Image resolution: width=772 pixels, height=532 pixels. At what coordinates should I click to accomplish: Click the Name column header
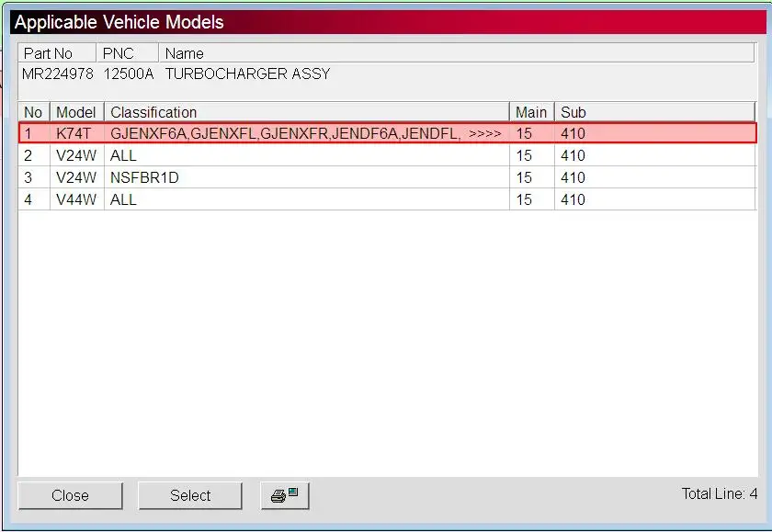pos(457,53)
